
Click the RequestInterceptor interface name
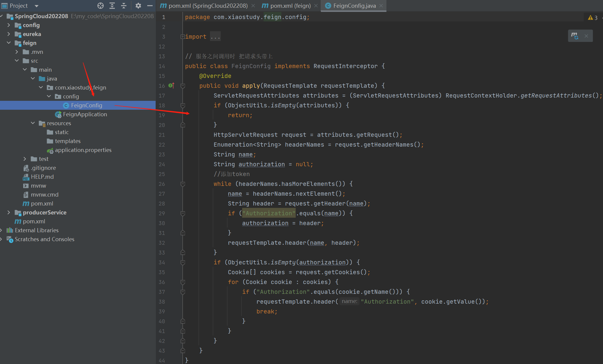[345, 66]
